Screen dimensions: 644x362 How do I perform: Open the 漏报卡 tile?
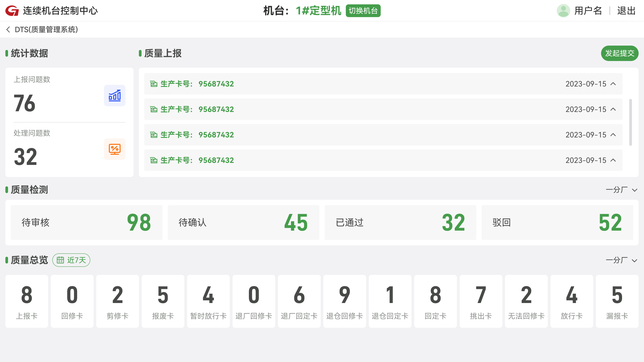pos(617,301)
